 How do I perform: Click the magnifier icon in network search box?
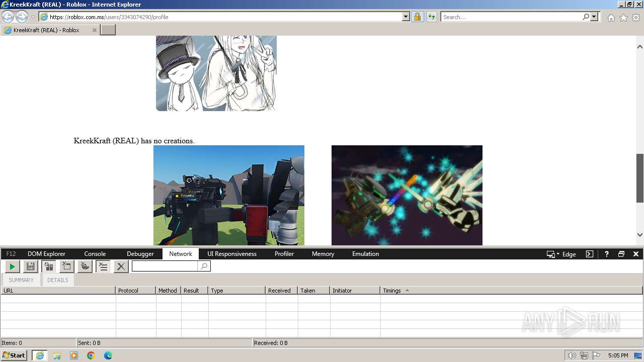coord(204,266)
